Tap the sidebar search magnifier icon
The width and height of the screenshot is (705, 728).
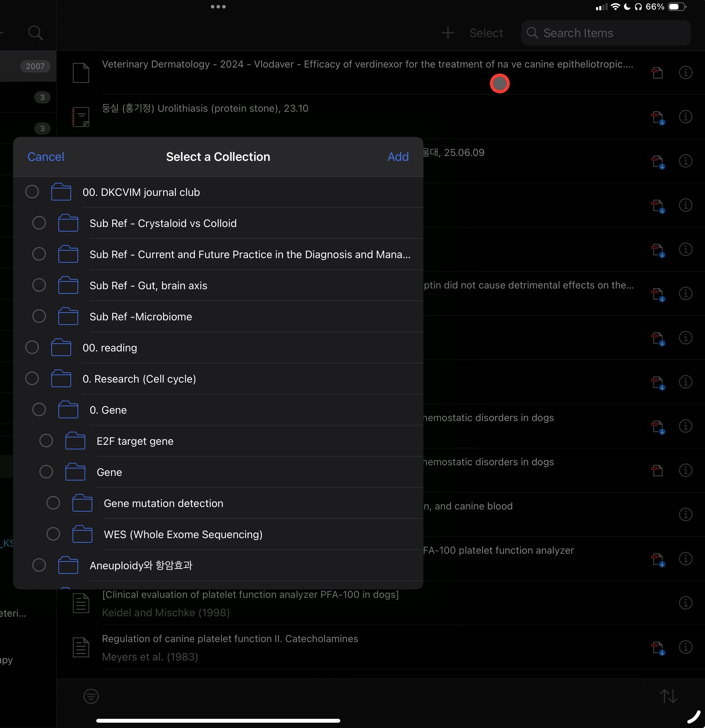35,33
